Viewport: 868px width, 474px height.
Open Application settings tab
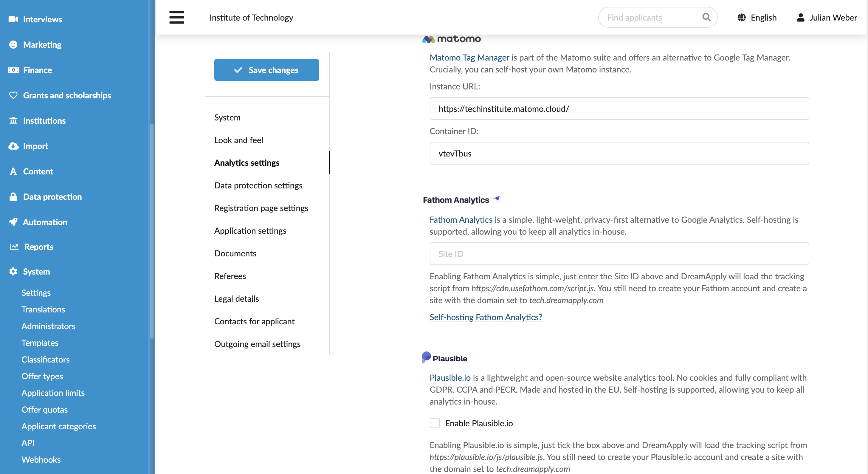250,230
